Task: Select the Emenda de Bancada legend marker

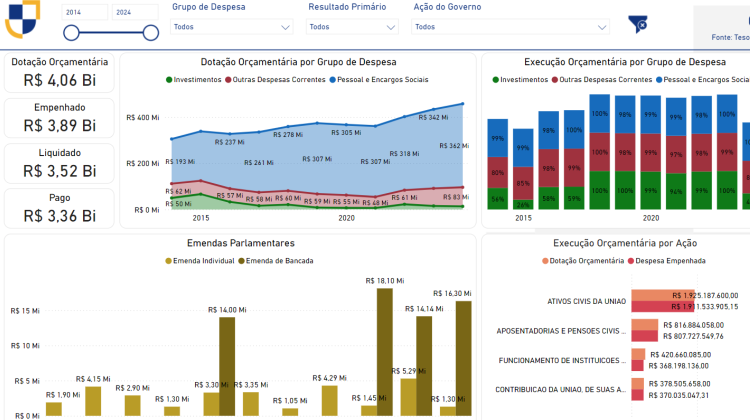Action: pyautogui.click(x=243, y=261)
